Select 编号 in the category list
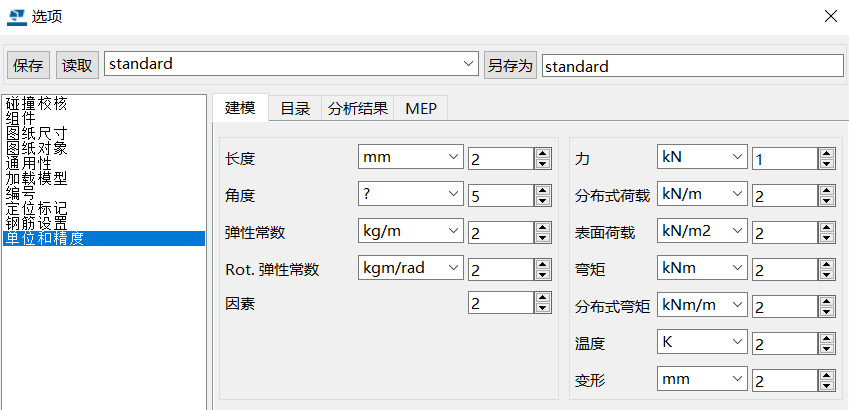The image size is (849, 410). (x=104, y=193)
